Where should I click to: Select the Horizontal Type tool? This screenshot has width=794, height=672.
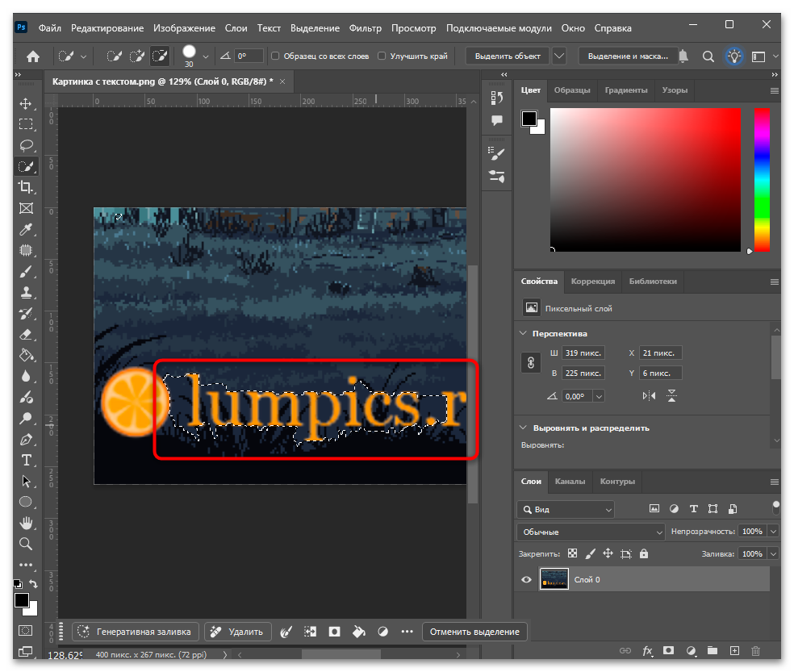26,461
